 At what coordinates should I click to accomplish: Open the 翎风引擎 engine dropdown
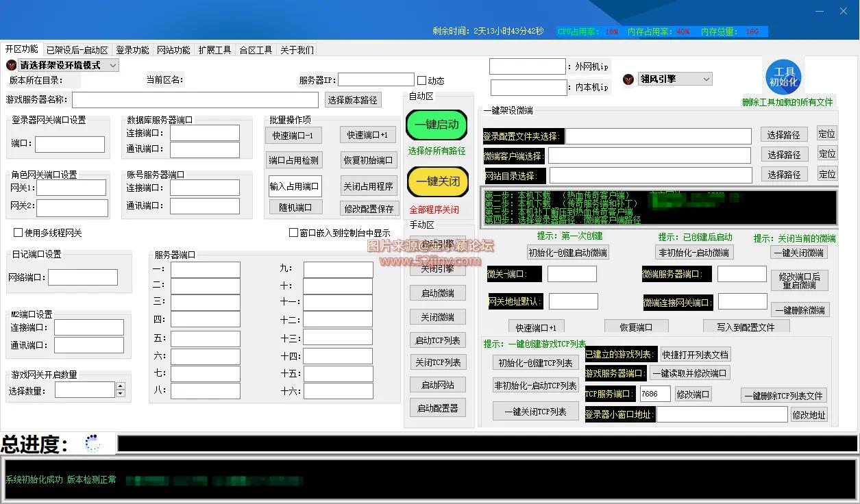674,79
